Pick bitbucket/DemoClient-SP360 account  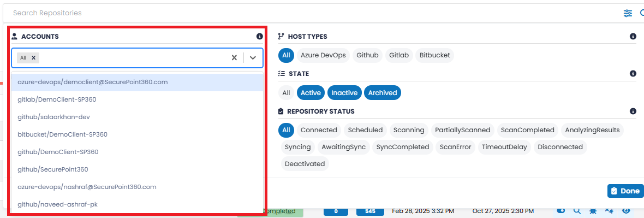(x=138, y=134)
